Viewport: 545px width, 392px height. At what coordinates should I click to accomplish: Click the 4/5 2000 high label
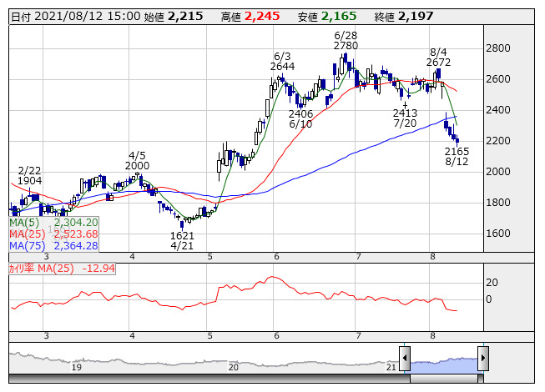tap(137, 160)
